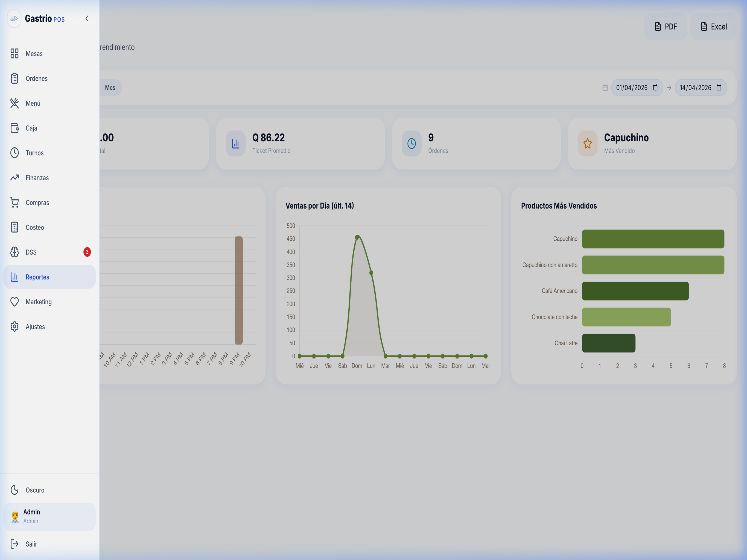Screen dimensions: 747x560
Task: Open Marketing from the sidebar
Action: [50, 302]
